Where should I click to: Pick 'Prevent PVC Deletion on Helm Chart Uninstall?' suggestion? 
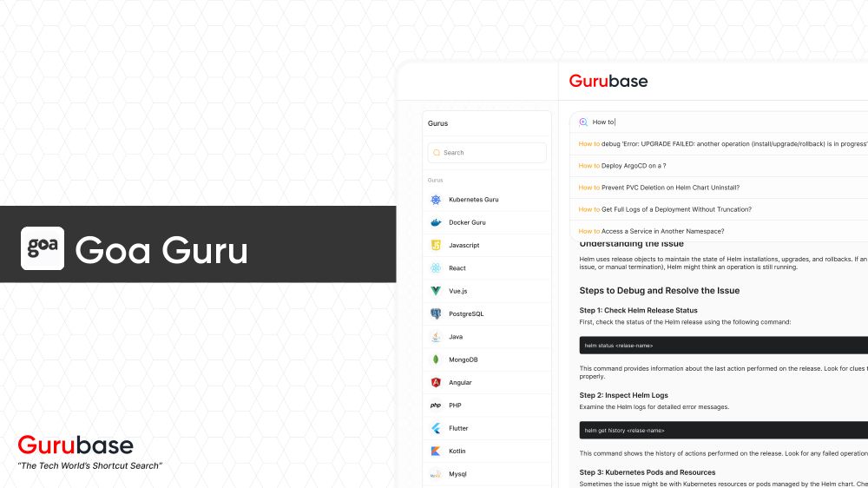719,188
